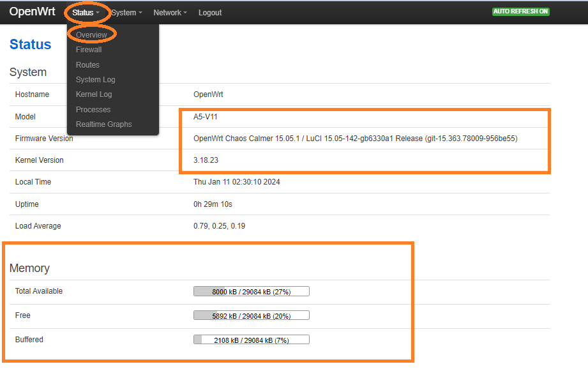This screenshot has height=371, width=588.
Task: Toggle the AUTO REFRESH ON badge
Action: tap(521, 11)
